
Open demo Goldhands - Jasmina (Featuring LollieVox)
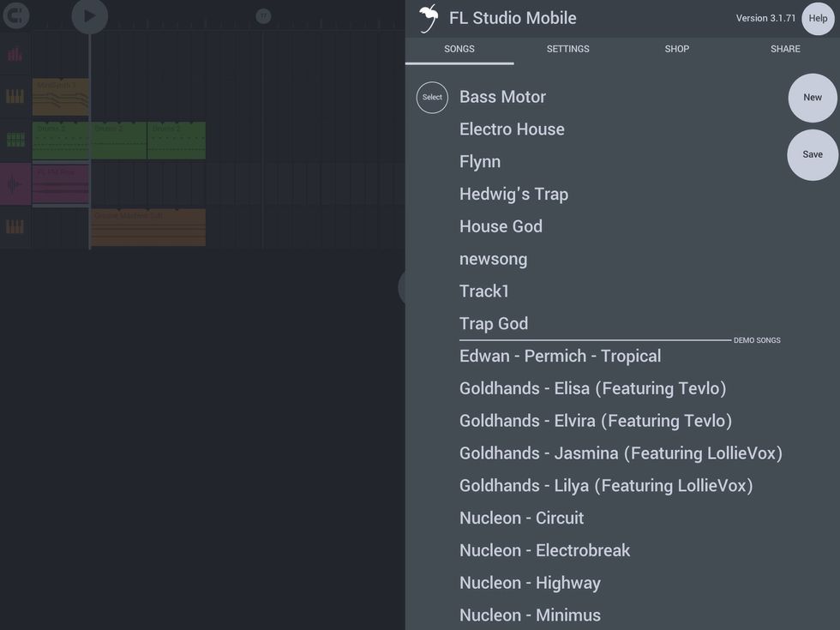click(x=621, y=453)
